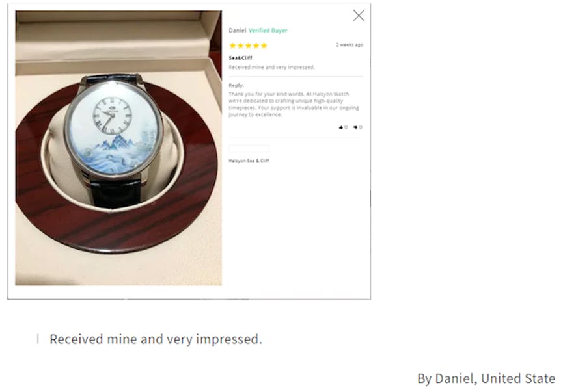Click the fourth yellow rating star
563x392 pixels.
coord(256,46)
